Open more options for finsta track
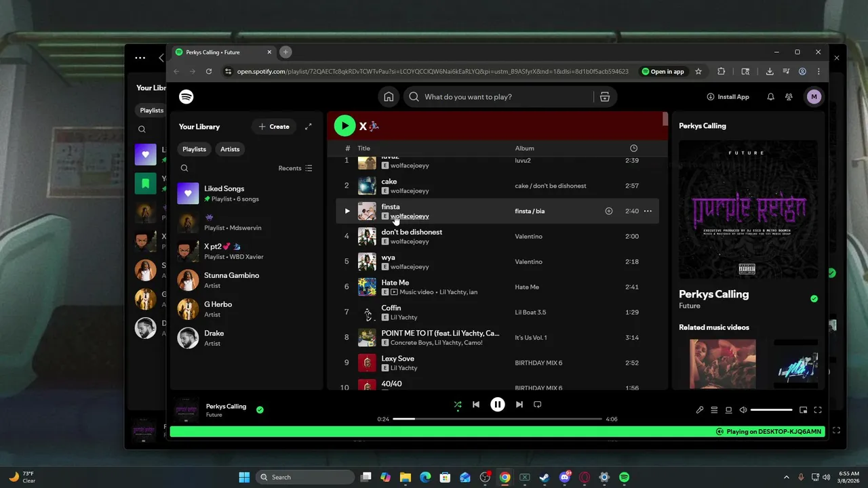Image resolution: width=868 pixels, height=488 pixels. tap(648, 211)
